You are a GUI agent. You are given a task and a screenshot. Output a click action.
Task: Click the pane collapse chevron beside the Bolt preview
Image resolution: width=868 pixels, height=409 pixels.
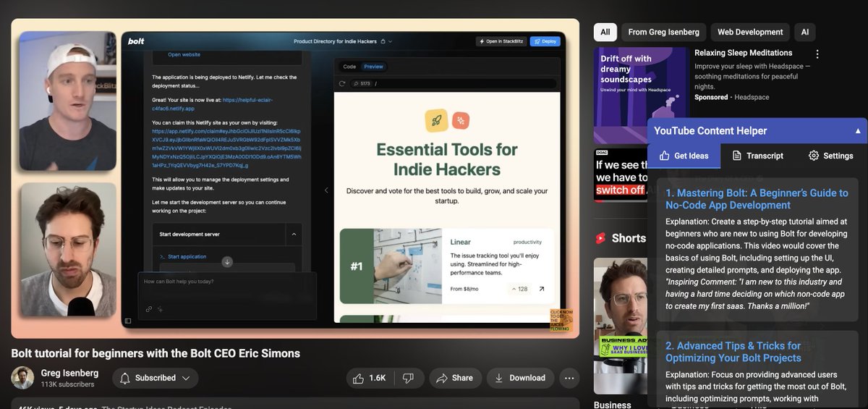coord(325,190)
